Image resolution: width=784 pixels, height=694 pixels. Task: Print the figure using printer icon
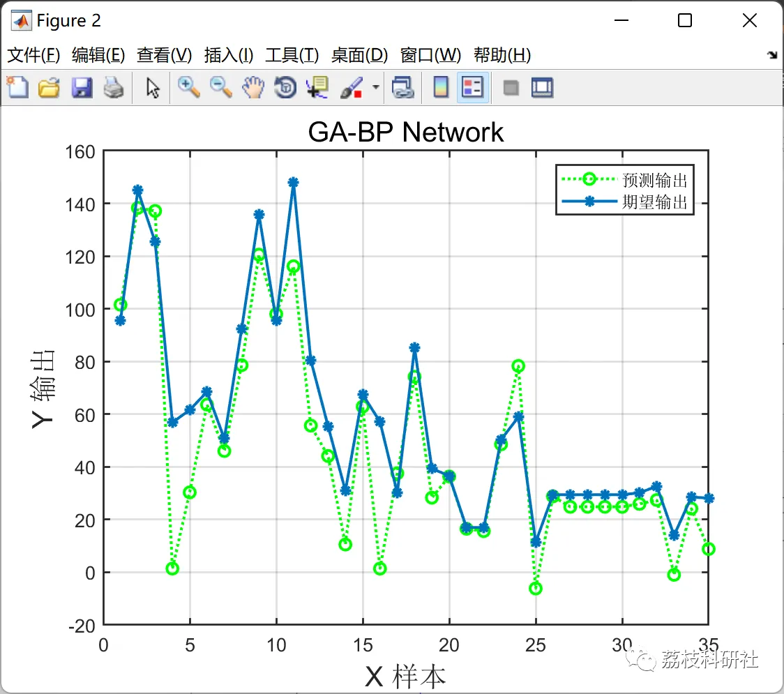tap(114, 87)
